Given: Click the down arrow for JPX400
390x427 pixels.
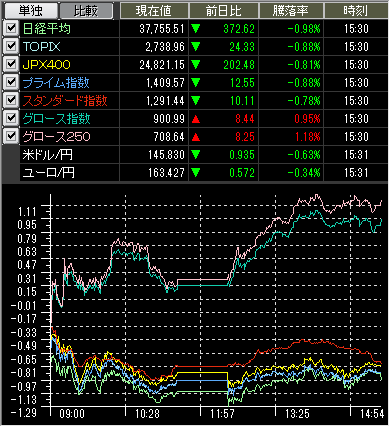Looking at the screenshot, I should point(196,65).
